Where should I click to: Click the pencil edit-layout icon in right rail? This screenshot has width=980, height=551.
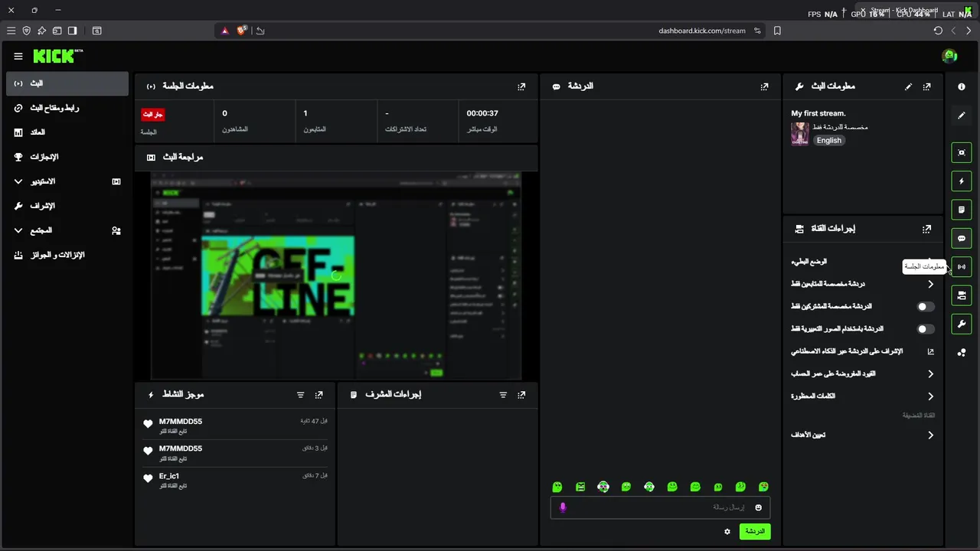[962, 116]
